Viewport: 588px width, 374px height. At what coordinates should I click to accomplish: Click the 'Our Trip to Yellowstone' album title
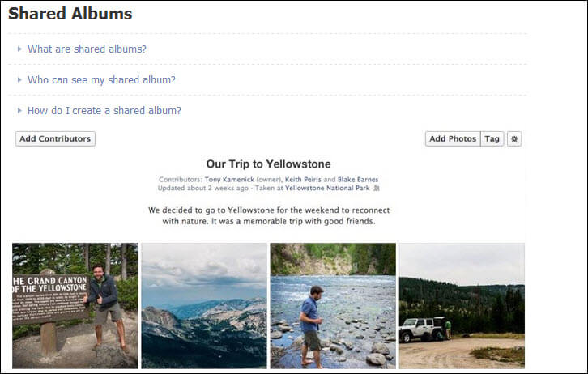[268, 164]
